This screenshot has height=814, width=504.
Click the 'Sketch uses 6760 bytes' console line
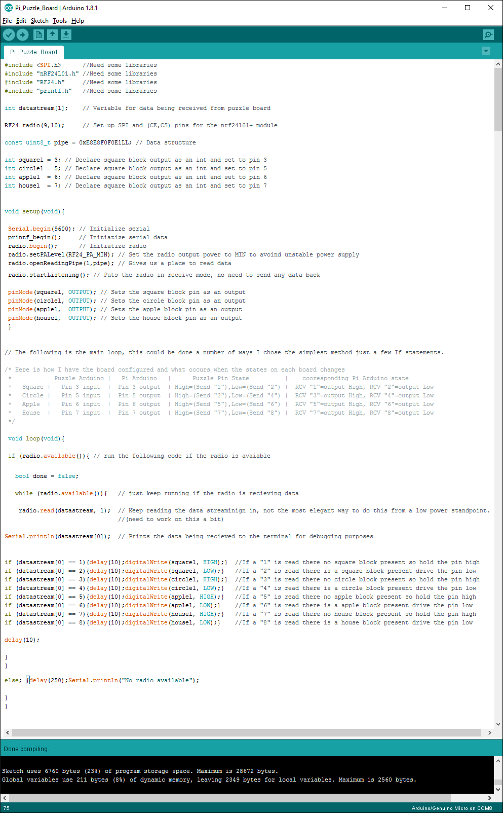point(140,771)
